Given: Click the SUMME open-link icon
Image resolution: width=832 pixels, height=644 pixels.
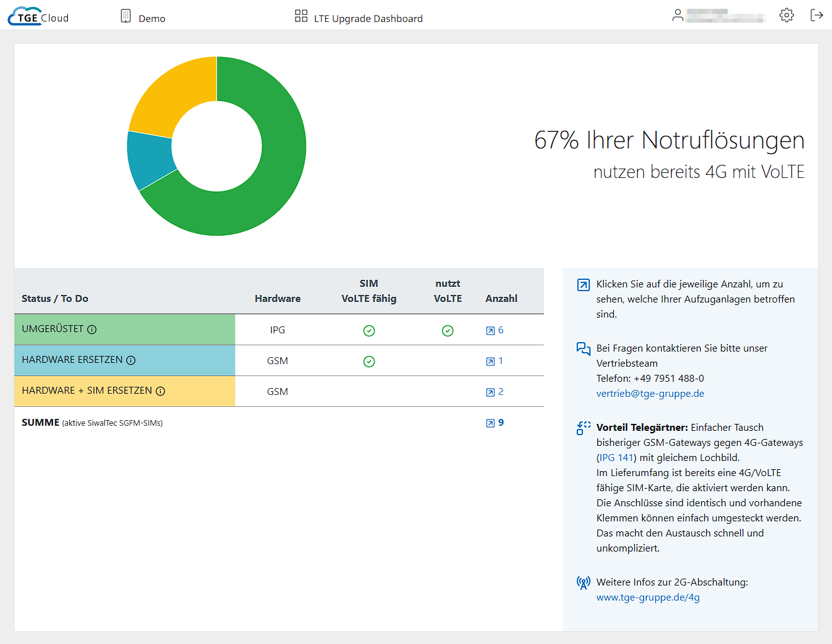Looking at the screenshot, I should (x=491, y=423).
